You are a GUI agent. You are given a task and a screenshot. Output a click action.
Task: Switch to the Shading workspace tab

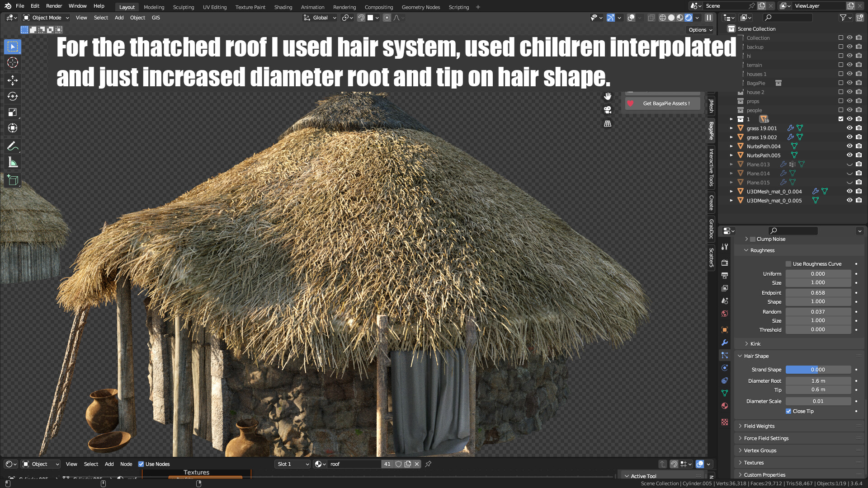coord(283,7)
